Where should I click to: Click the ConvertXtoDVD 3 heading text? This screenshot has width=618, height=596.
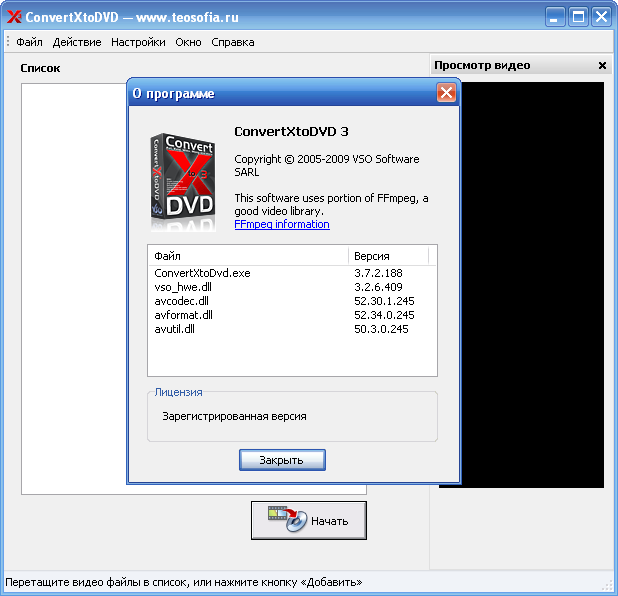pyautogui.click(x=291, y=131)
